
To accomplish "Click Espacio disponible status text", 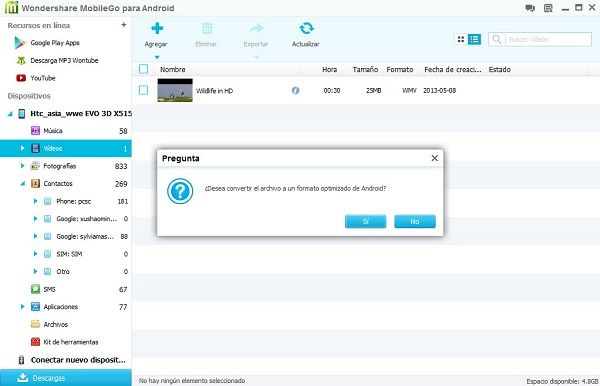I will click(562, 381).
